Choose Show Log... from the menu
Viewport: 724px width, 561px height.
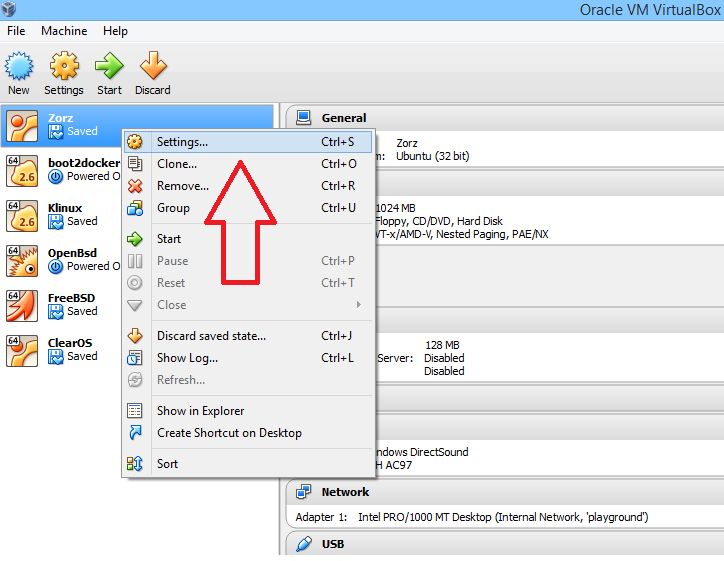point(248,358)
